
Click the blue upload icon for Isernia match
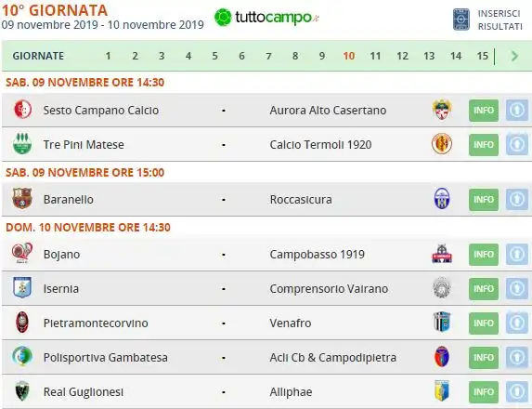[x=517, y=289]
